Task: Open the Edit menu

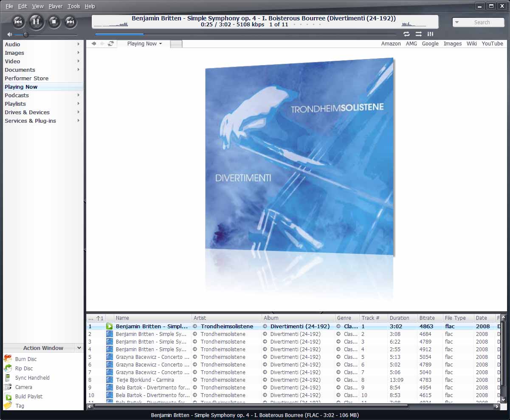Action: (23, 6)
